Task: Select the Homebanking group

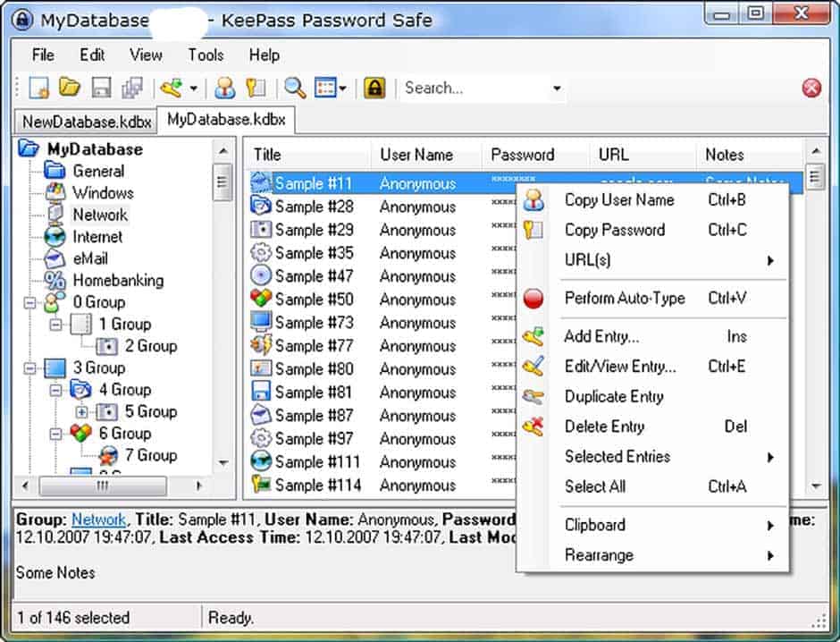Action: [118, 280]
